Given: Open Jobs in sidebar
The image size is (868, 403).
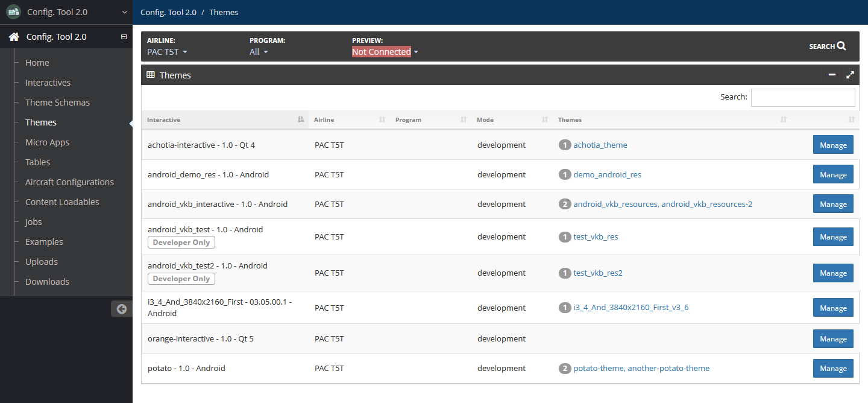Looking at the screenshot, I should [34, 222].
